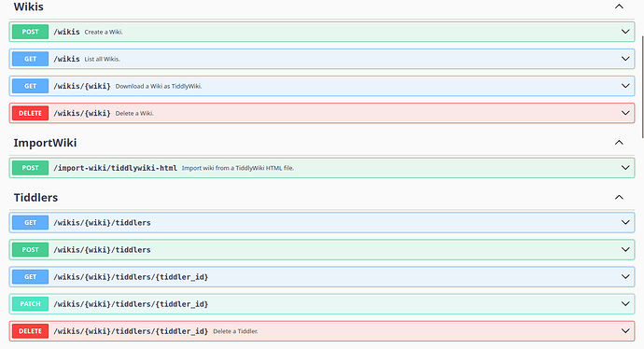644x349 pixels.
Task: Click DELETE badge for Delete a Tiddler
Action: pyautogui.click(x=31, y=331)
